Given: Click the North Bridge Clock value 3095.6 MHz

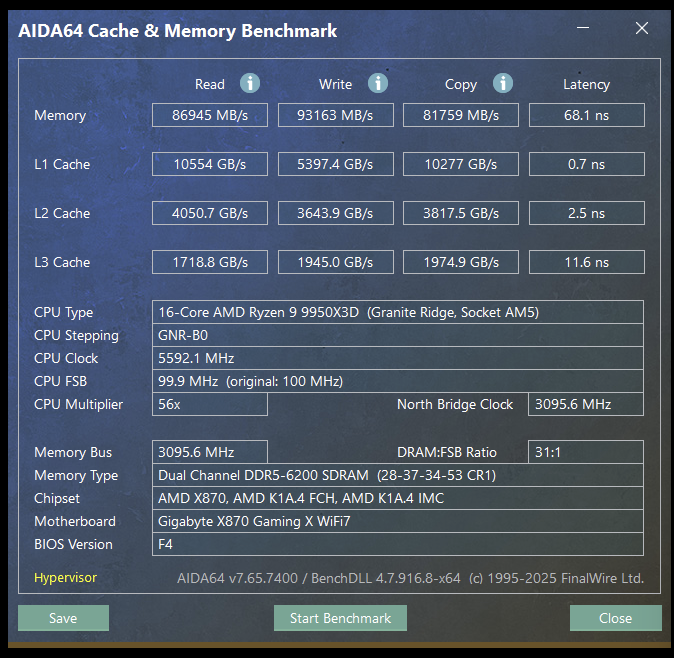Looking at the screenshot, I should (x=586, y=404).
